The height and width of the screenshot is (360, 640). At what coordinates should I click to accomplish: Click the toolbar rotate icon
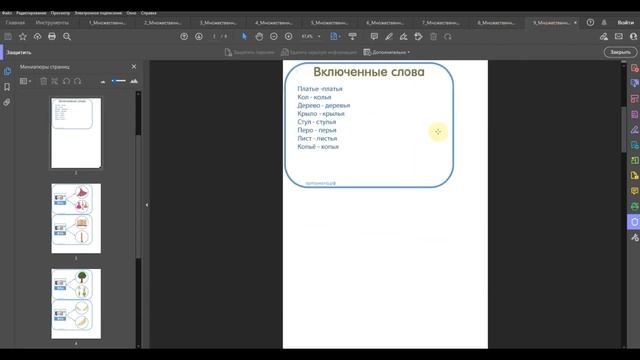[448, 37]
